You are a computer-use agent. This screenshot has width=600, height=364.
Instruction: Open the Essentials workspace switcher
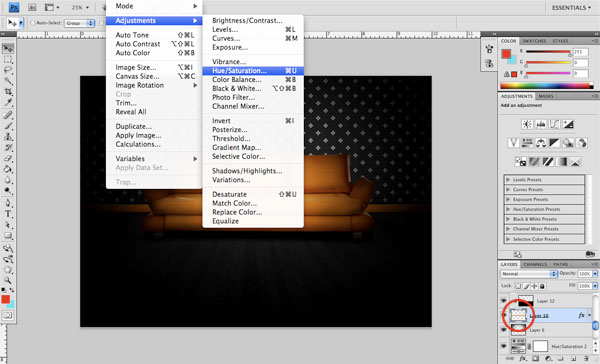(x=571, y=8)
